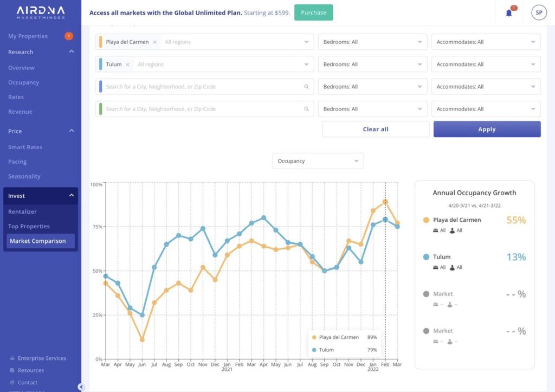
Task: Open Accommodates dropdown in third market row
Action: [x=486, y=87]
